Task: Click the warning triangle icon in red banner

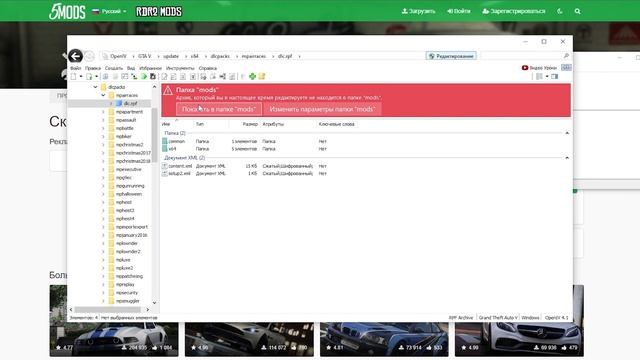Action: (168, 91)
